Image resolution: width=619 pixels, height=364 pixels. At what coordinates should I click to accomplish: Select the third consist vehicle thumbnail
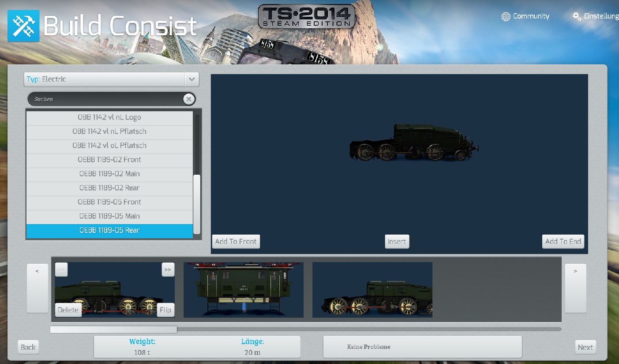(372, 290)
